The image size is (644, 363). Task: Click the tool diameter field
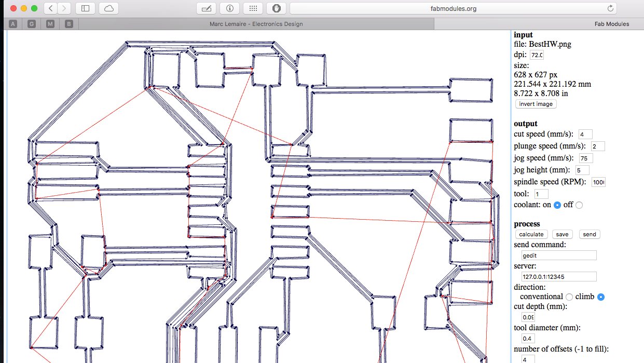point(528,339)
